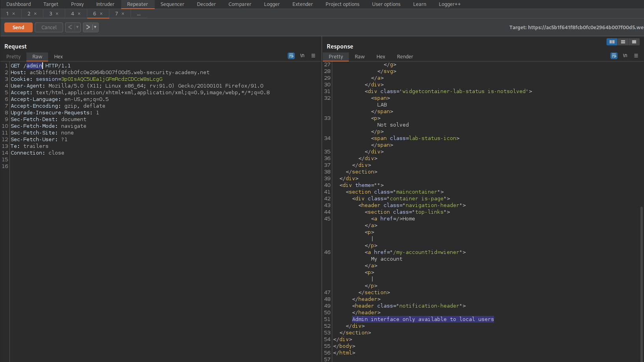Select Repeater sub-tab 6
This screenshot has width=644, height=362.
click(x=95, y=14)
